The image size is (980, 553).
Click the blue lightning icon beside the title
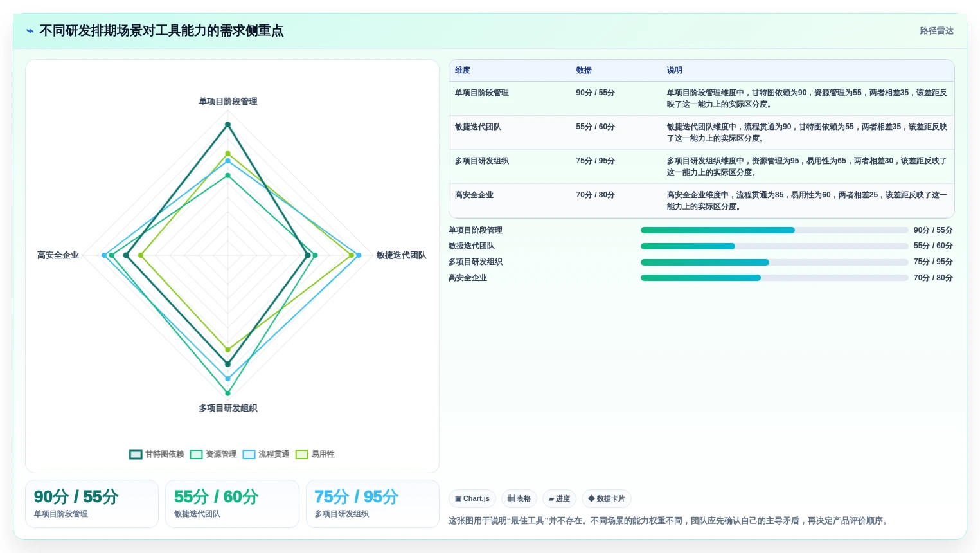[30, 31]
